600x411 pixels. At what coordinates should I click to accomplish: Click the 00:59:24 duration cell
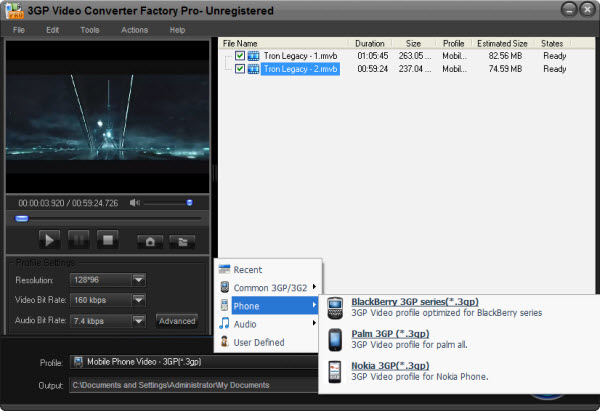pos(372,69)
